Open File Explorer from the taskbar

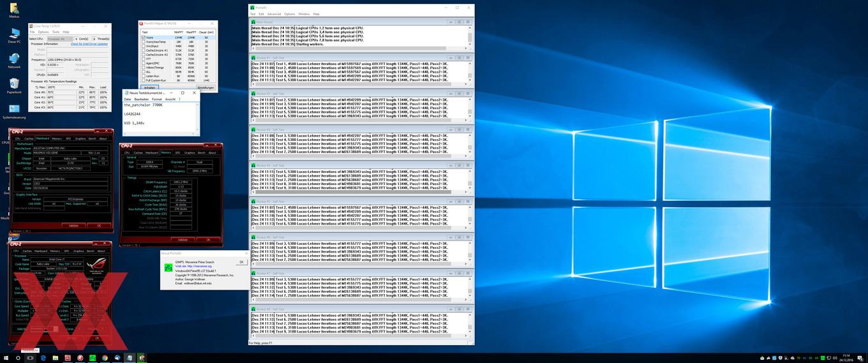54,358
